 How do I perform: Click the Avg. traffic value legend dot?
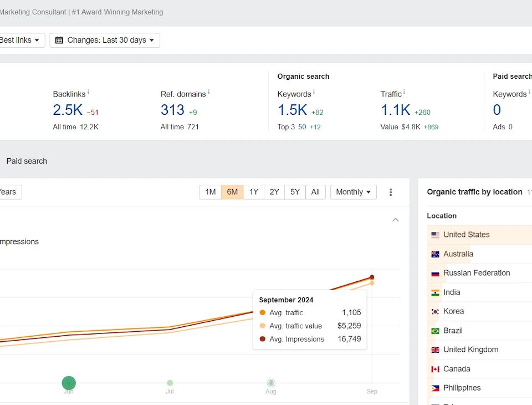(262, 326)
